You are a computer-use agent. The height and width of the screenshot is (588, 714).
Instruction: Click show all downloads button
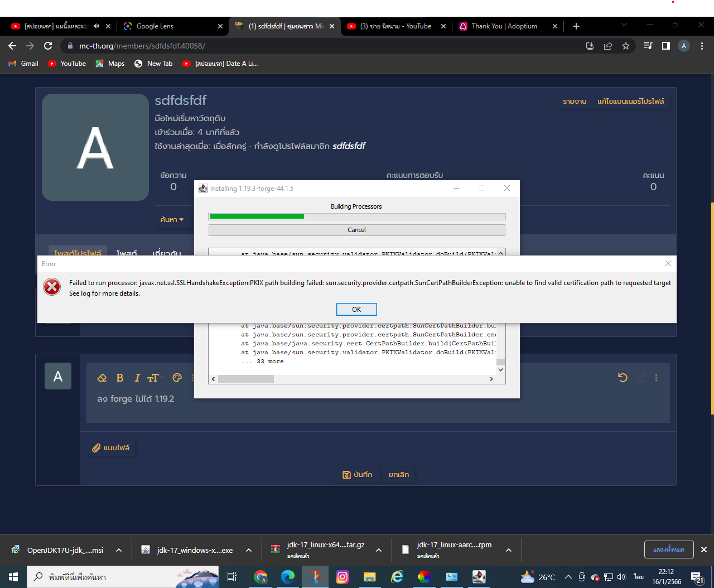669,550
